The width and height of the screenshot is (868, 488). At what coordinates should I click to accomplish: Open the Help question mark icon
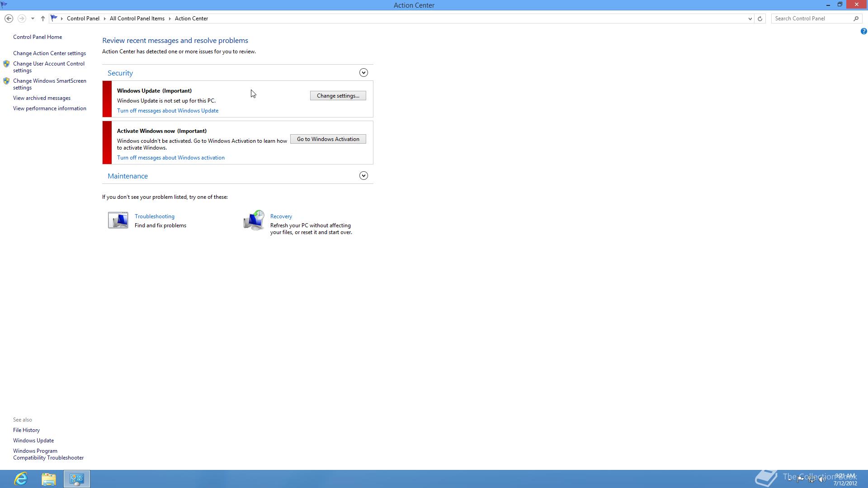tap(863, 31)
